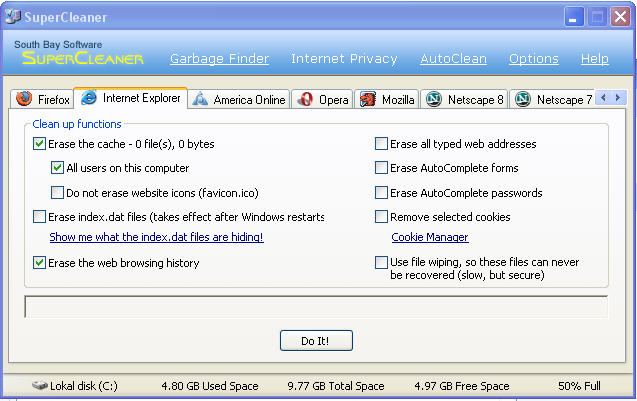This screenshot has width=637, height=401.
Task: Switch to the Opera tab
Action: pyautogui.click(x=323, y=99)
